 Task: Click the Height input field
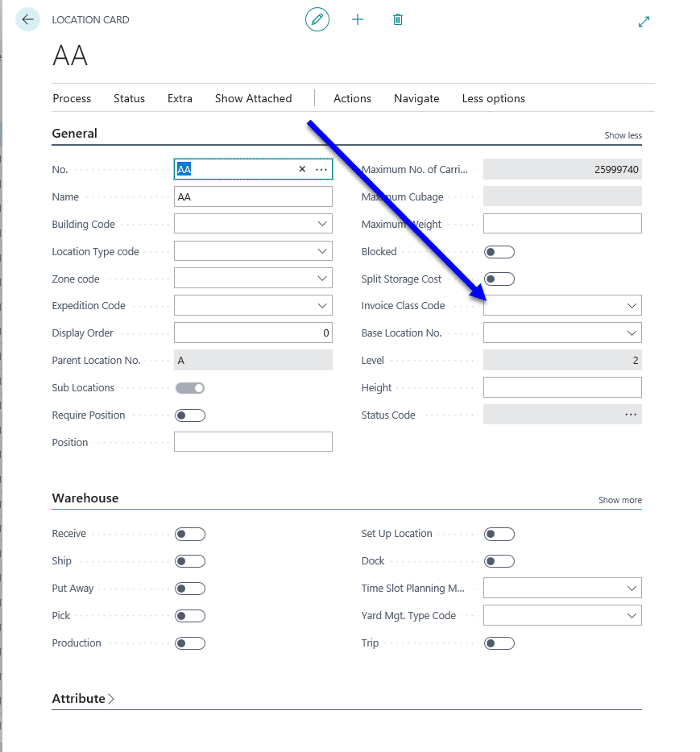tap(562, 387)
